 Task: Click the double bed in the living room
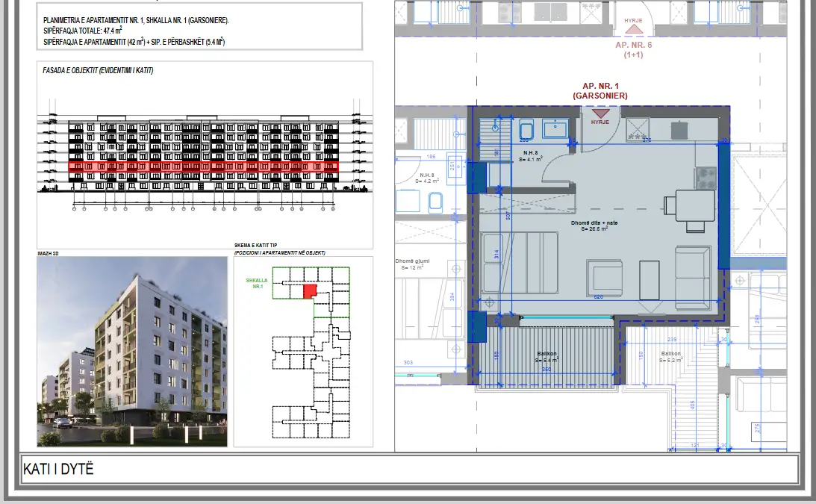click(x=520, y=263)
